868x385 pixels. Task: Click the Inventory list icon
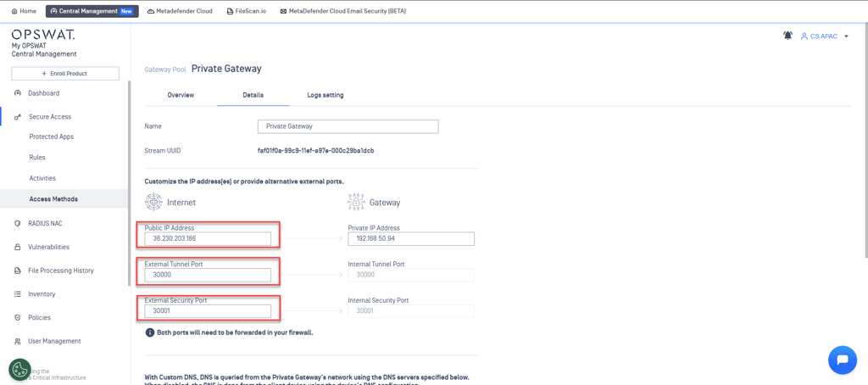tap(17, 294)
